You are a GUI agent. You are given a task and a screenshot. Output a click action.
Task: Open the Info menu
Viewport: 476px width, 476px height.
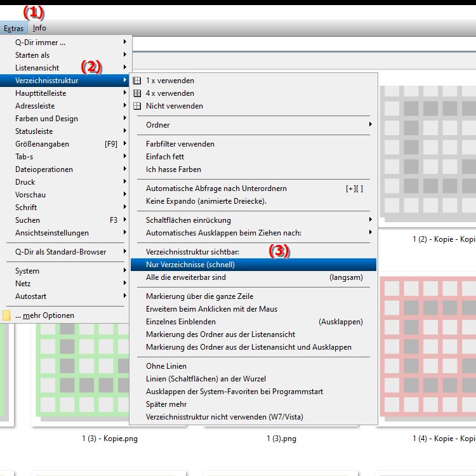(x=39, y=28)
